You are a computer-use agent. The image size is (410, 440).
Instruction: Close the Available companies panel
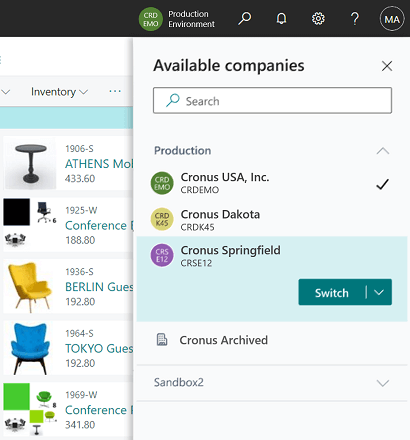(x=387, y=66)
